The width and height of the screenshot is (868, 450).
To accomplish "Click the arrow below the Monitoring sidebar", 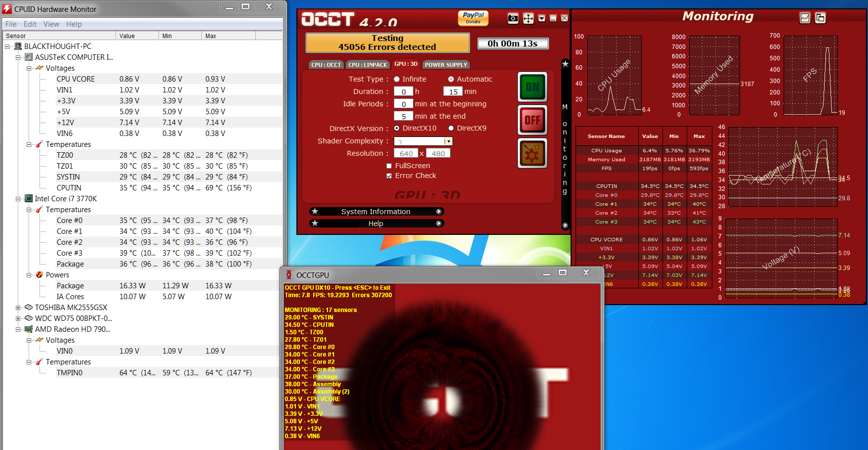I will coord(565,225).
